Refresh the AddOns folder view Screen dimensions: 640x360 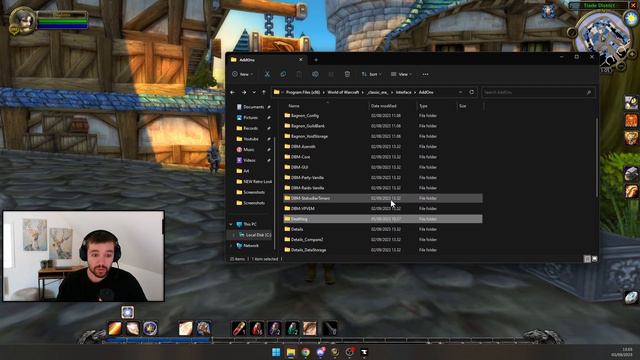pos(471,92)
